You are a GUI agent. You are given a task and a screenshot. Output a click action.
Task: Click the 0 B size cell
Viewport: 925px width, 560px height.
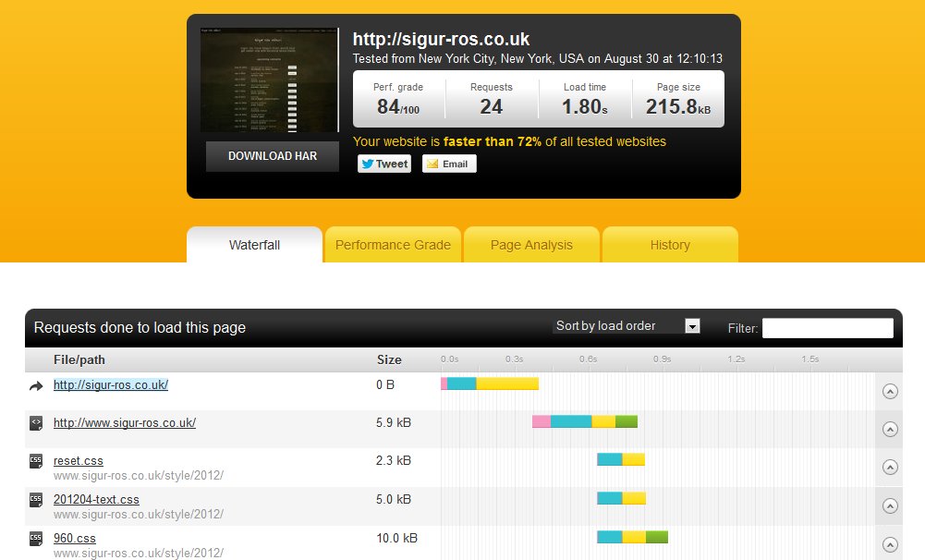coord(385,384)
